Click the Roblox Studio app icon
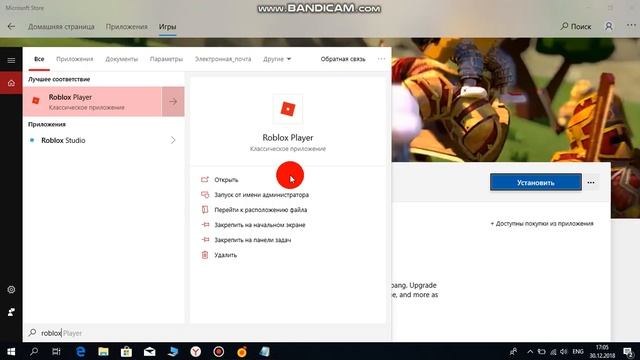The height and width of the screenshot is (360, 640). click(x=32, y=140)
